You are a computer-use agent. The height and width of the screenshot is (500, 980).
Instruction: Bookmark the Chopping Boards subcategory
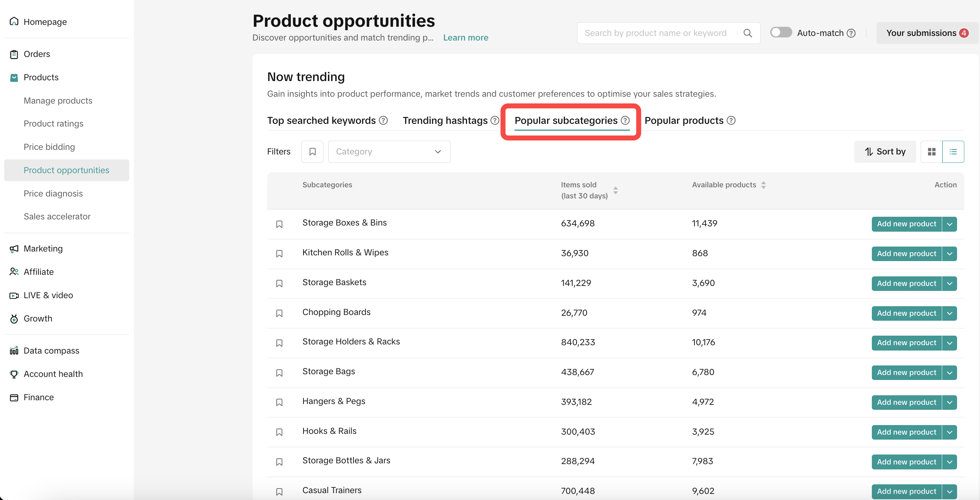279,313
